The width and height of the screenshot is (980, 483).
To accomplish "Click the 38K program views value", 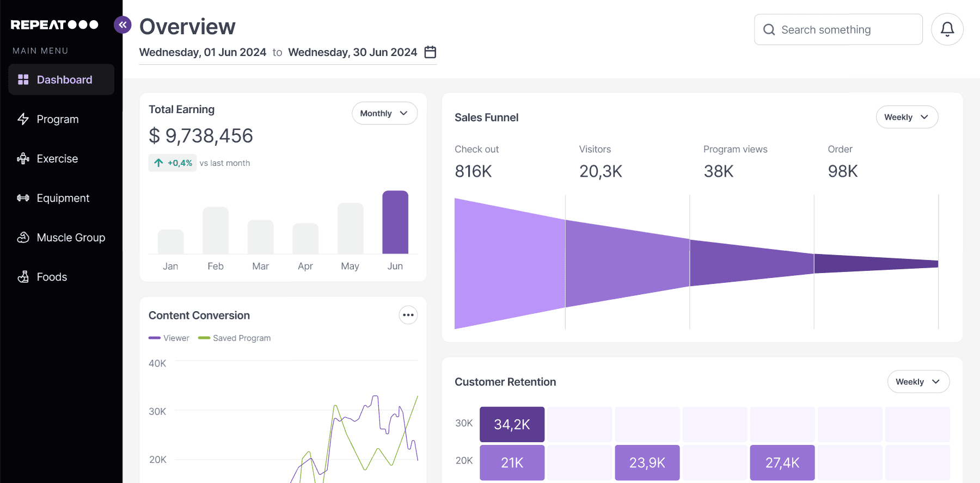I will pos(719,171).
